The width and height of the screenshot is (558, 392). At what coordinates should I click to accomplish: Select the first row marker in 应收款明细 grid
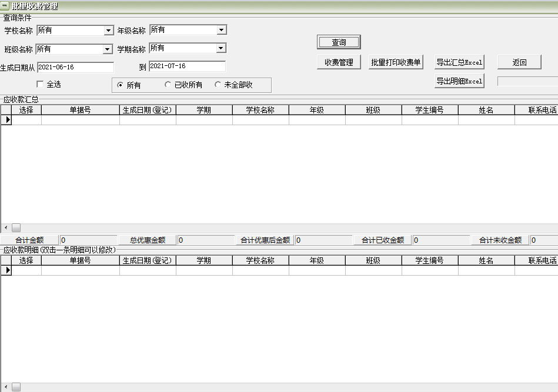click(6, 270)
